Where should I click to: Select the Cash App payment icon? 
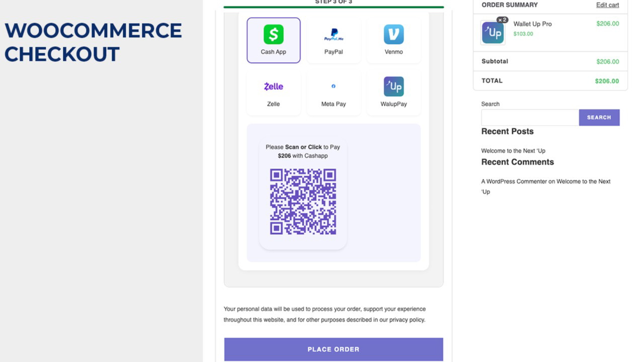[273, 34]
